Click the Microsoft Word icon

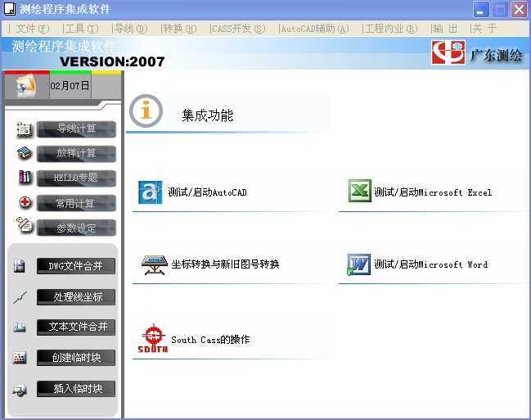358,264
